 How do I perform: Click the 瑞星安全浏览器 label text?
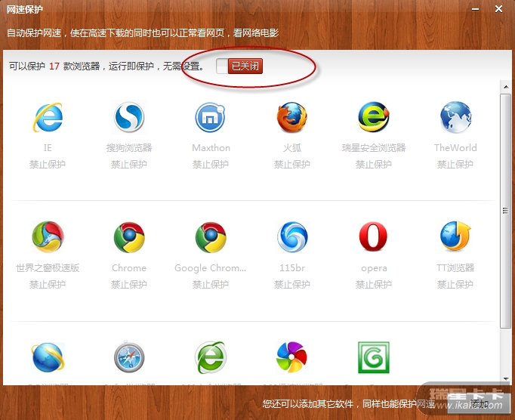pos(374,148)
